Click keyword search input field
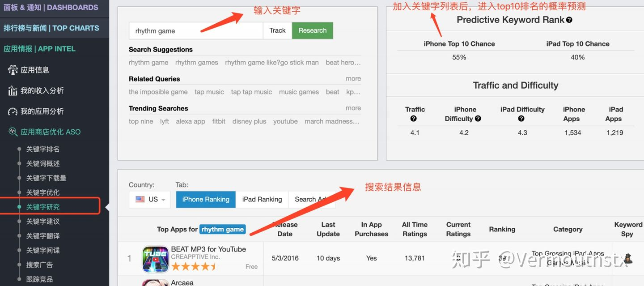 [x=196, y=30]
